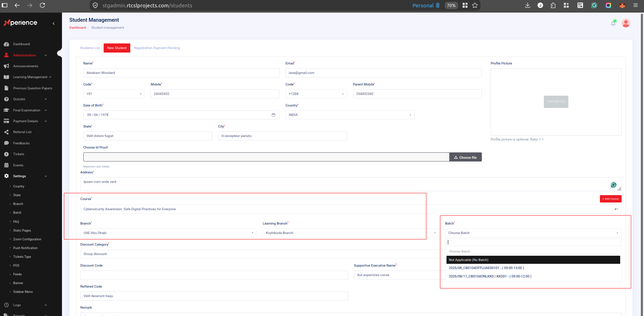Expand the Payment Details chevron
Viewport: 644px width, 316px height.
pos(46,121)
